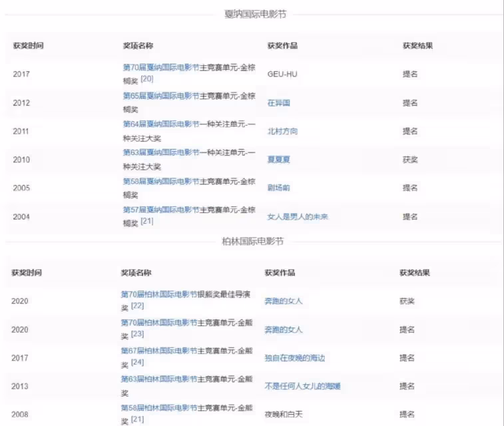Click 提名 result for 剧场前

click(410, 188)
